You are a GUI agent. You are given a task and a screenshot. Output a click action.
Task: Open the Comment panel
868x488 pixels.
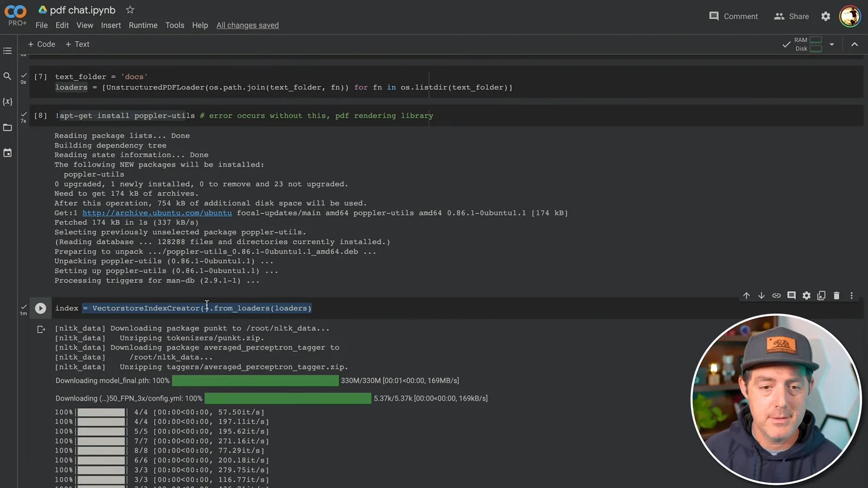(733, 16)
